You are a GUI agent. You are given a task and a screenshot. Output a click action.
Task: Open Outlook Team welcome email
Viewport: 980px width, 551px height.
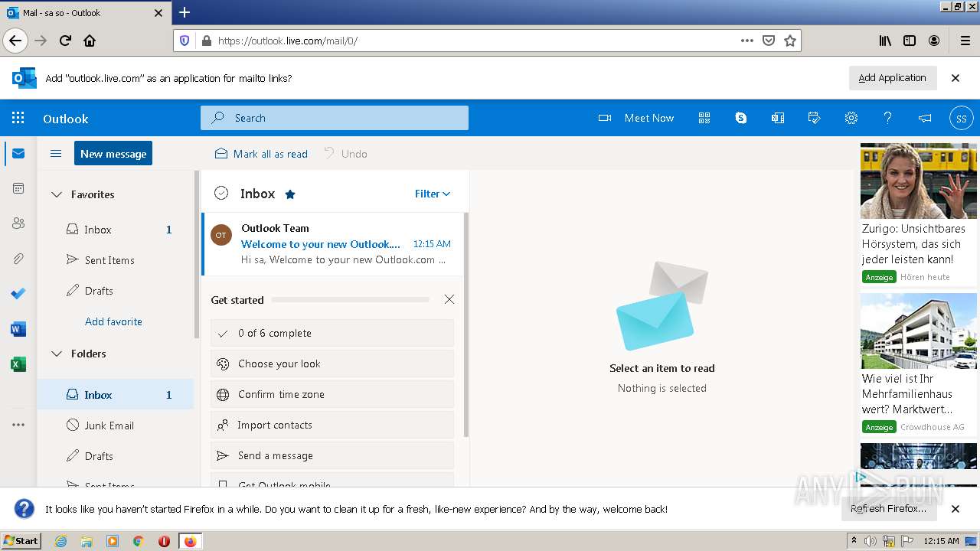[333, 244]
